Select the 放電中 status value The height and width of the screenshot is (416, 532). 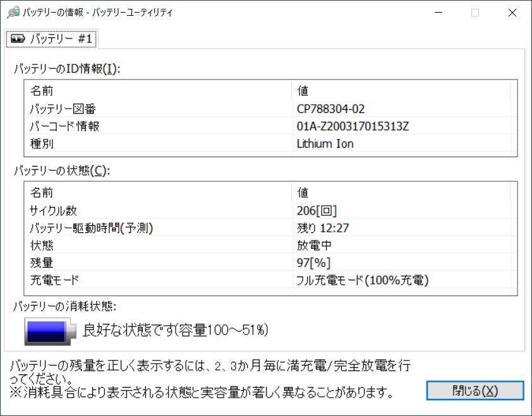click(314, 245)
